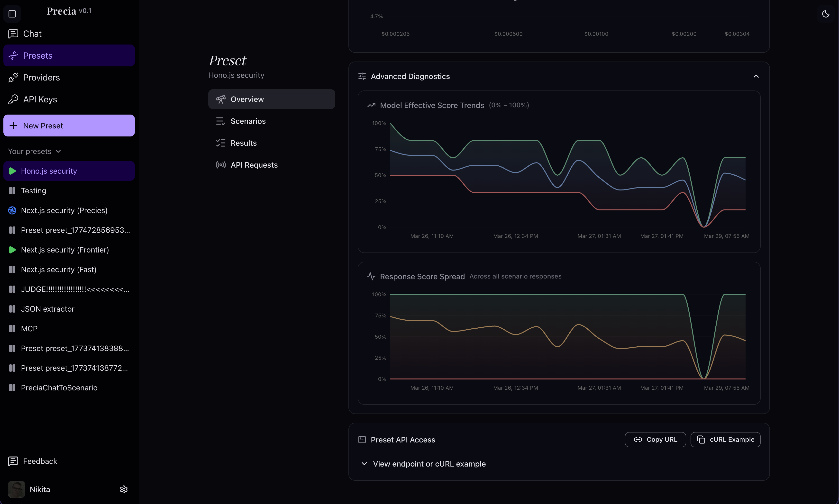Click the API Keys key icon

13,99
